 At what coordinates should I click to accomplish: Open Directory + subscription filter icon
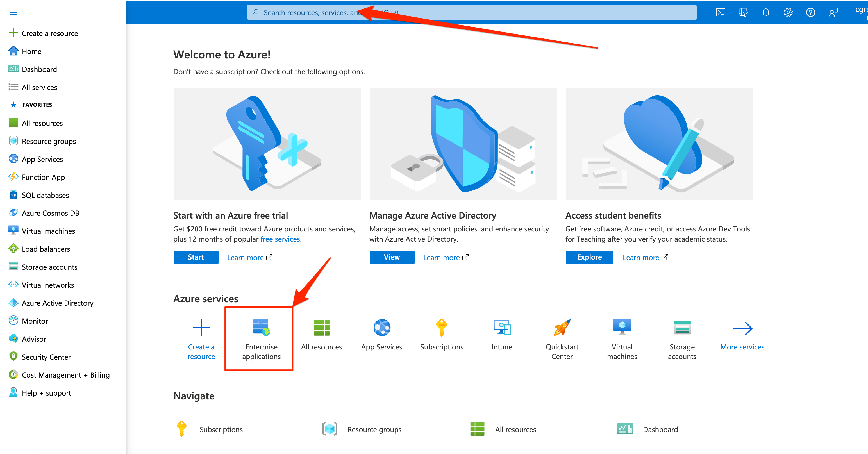pyautogui.click(x=743, y=12)
